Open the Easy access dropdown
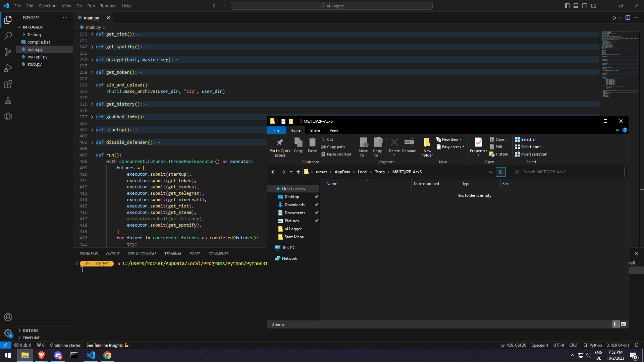The height and width of the screenshot is (362, 644). (450, 147)
